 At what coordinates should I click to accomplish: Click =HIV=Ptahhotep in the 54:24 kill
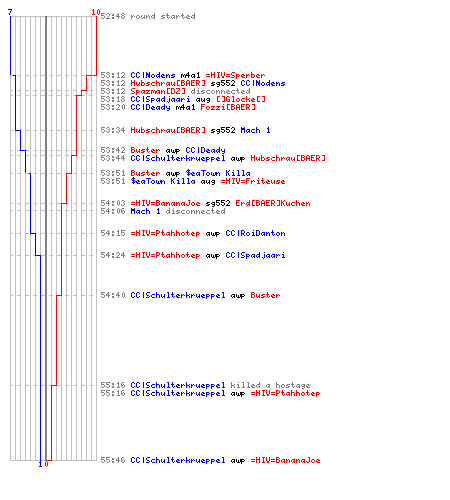(x=165, y=255)
